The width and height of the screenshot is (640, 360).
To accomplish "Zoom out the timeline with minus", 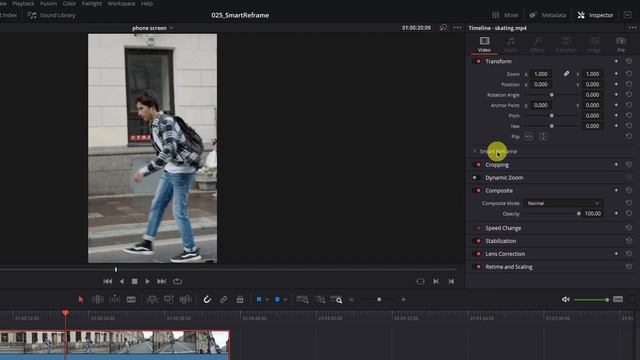I will (351, 300).
